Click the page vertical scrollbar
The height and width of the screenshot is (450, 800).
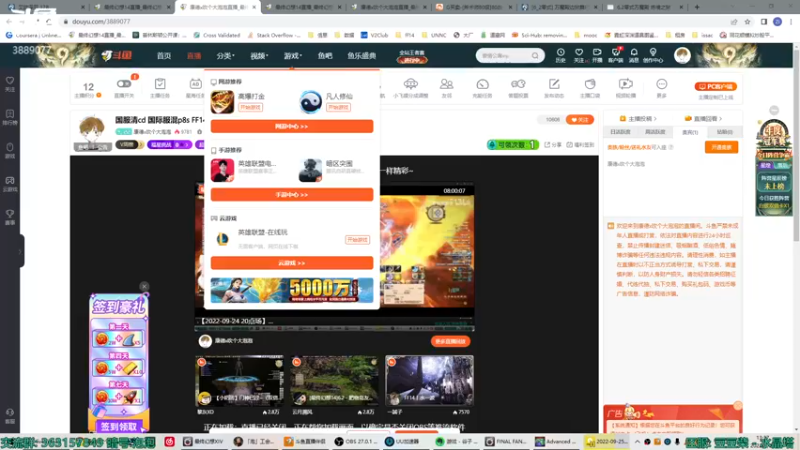(x=796, y=143)
